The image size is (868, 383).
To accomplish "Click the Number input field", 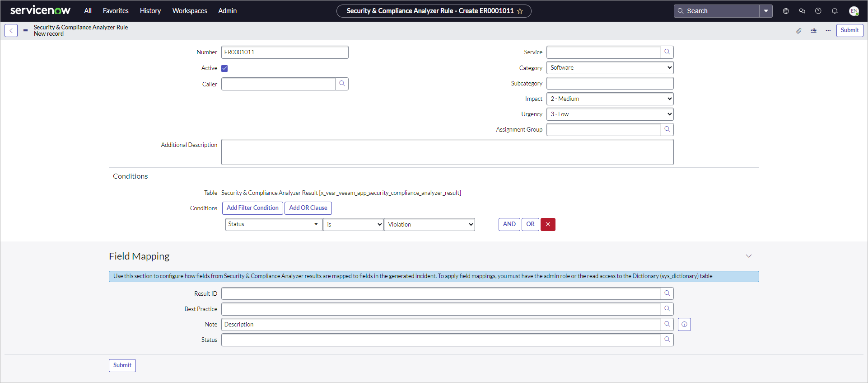I will [x=285, y=52].
